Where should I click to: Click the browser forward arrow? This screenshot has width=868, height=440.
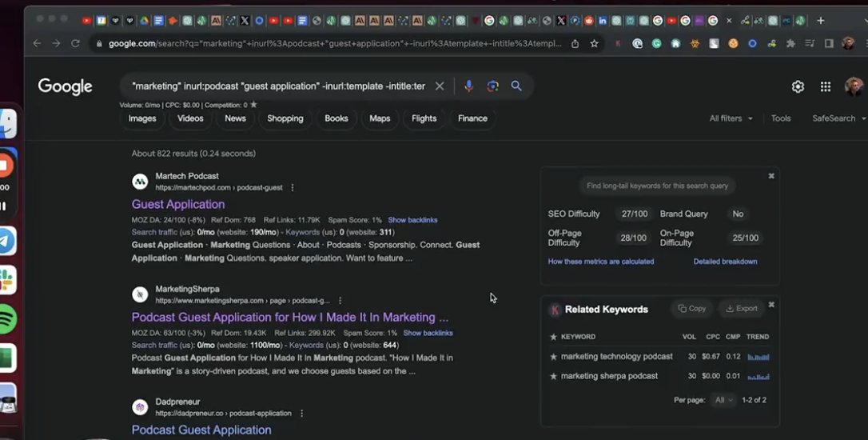click(x=56, y=43)
